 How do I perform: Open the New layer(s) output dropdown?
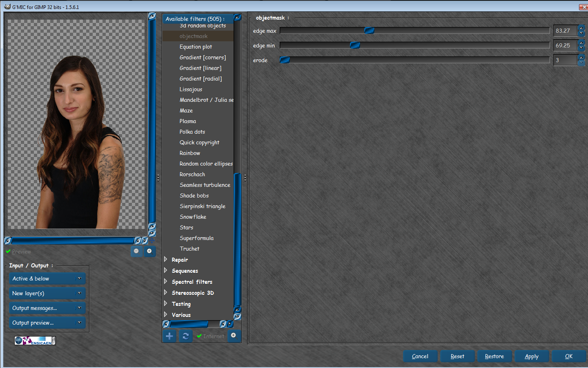point(47,293)
